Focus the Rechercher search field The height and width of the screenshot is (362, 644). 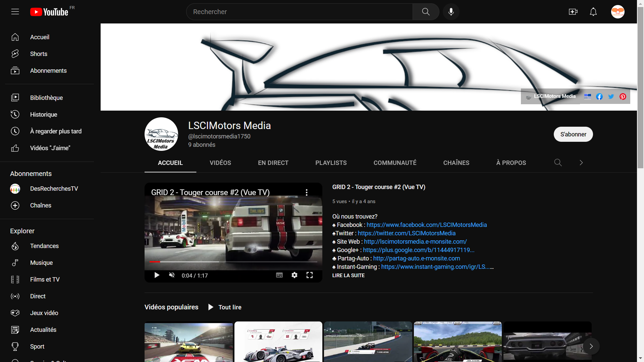point(300,12)
